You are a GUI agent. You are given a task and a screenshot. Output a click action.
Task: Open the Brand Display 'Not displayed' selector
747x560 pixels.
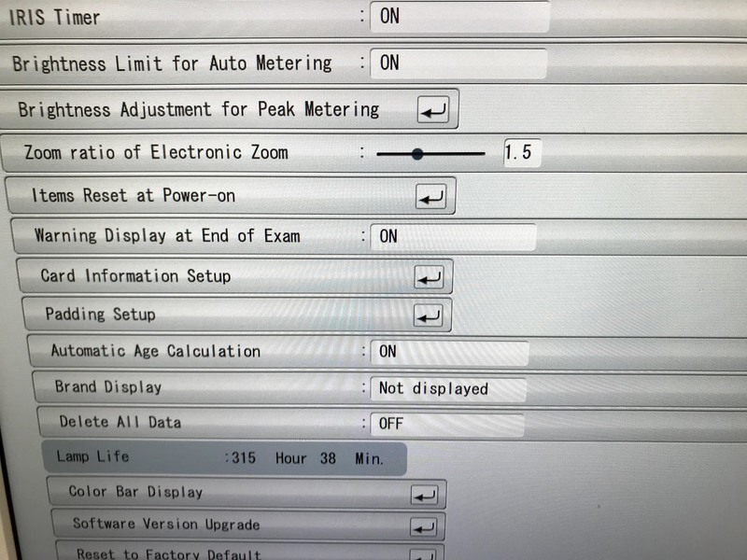[x=448, y=389]
